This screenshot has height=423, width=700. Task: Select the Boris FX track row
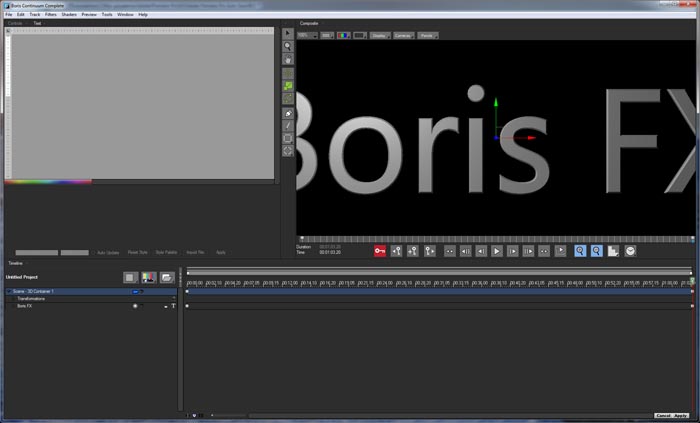point(91,306)
